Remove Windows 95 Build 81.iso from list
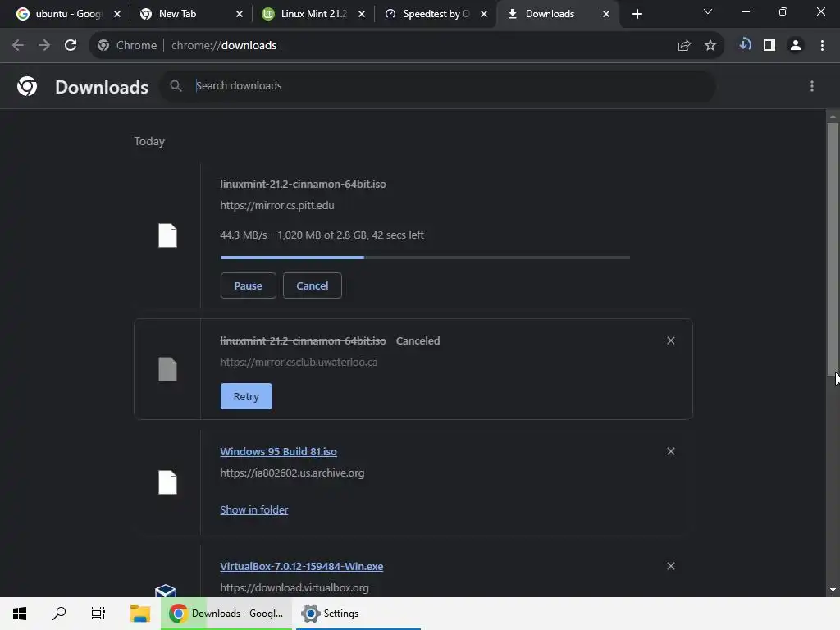This screenshot has height=630, width=840. (x=671, y=452)
